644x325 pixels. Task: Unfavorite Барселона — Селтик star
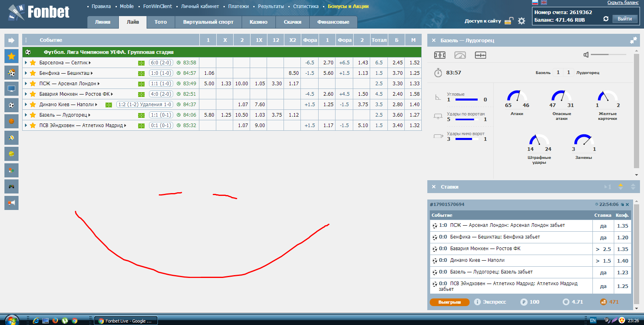point(33,63)
